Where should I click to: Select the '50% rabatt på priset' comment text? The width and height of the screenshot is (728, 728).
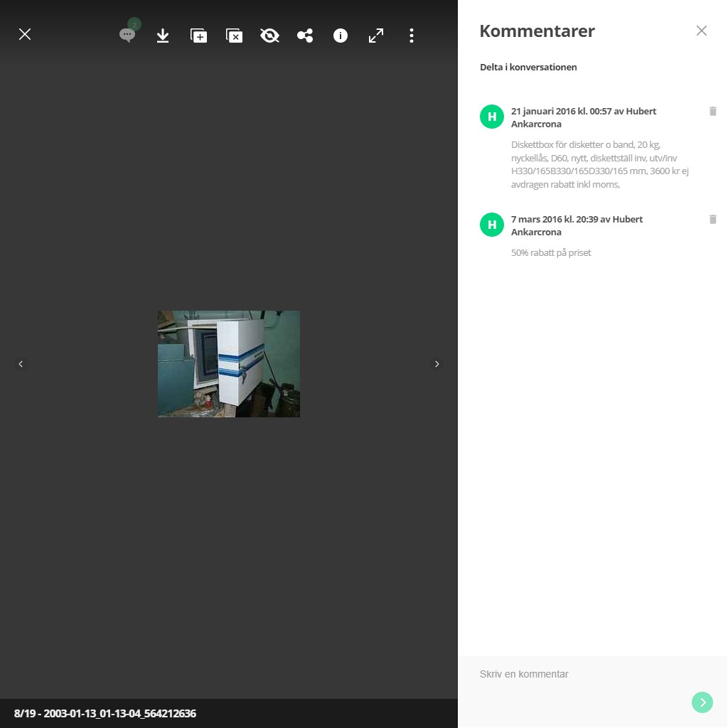pyautogui.click(x=551, y=252)
